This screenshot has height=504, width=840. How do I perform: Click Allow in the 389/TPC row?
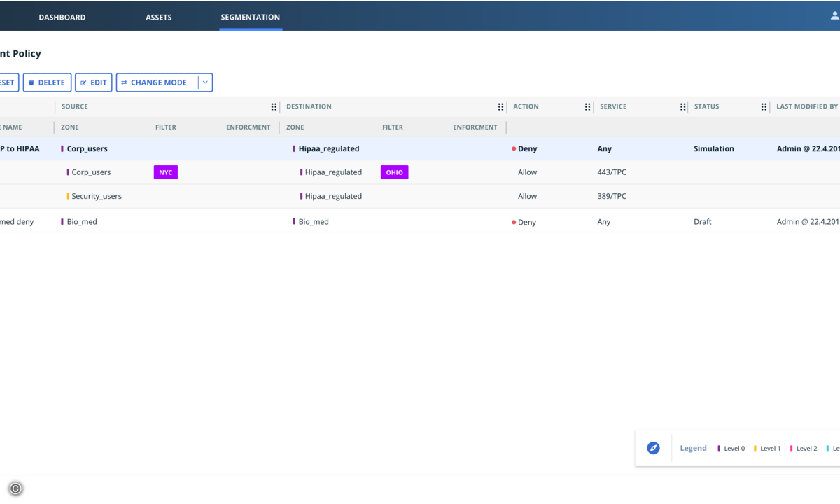tap(527, 196)
